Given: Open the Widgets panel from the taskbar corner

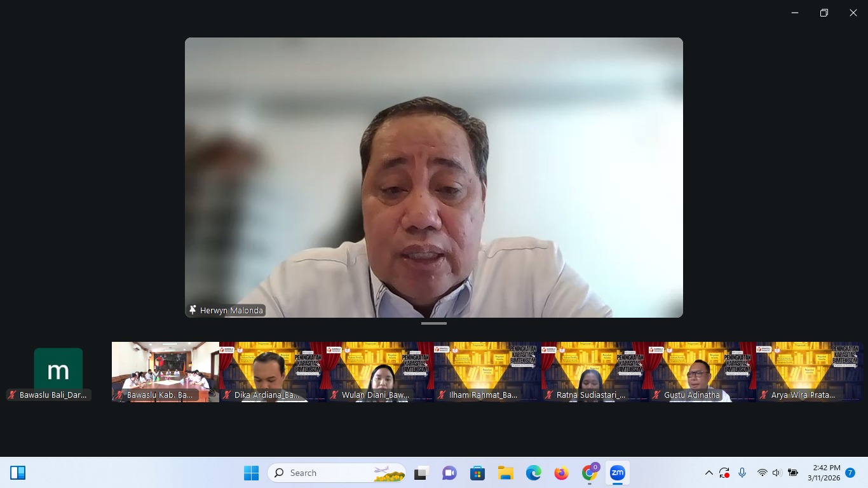Looking at the screenshot, I should coord(18,473).
